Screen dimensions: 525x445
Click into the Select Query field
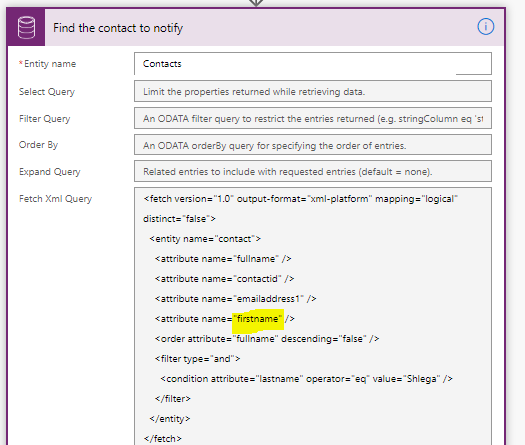313,91
